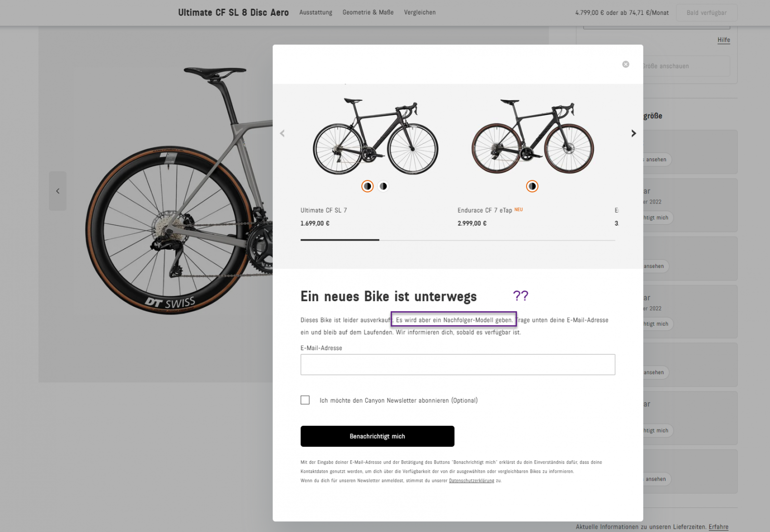Show previous bikes in carousel
Viewport: 770px width, 532px height.
pos(282,133)
